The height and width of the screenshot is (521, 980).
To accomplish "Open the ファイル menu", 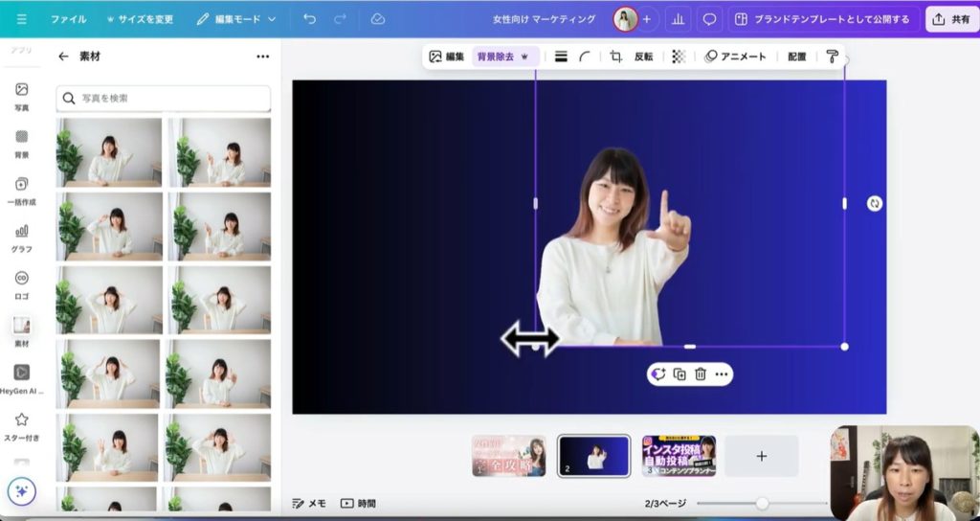I will (68, 19).
